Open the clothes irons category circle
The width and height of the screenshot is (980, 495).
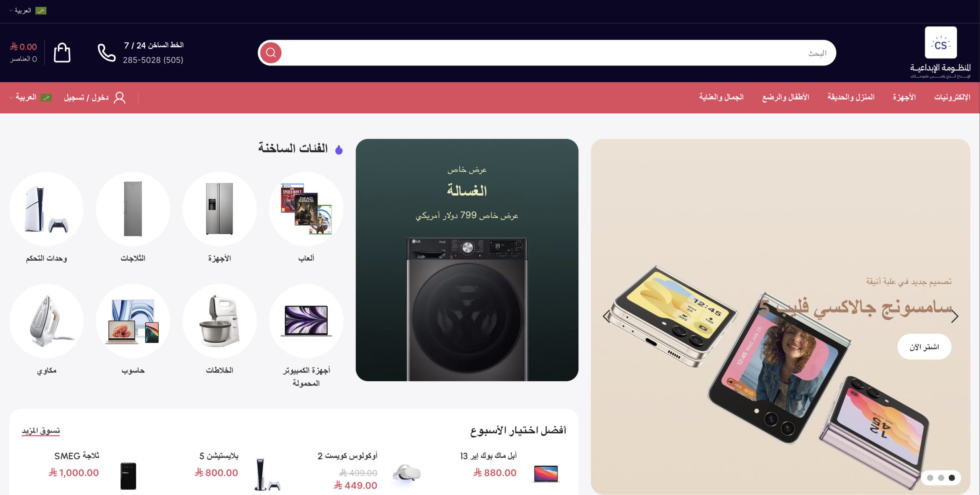(x=46, y=321)
